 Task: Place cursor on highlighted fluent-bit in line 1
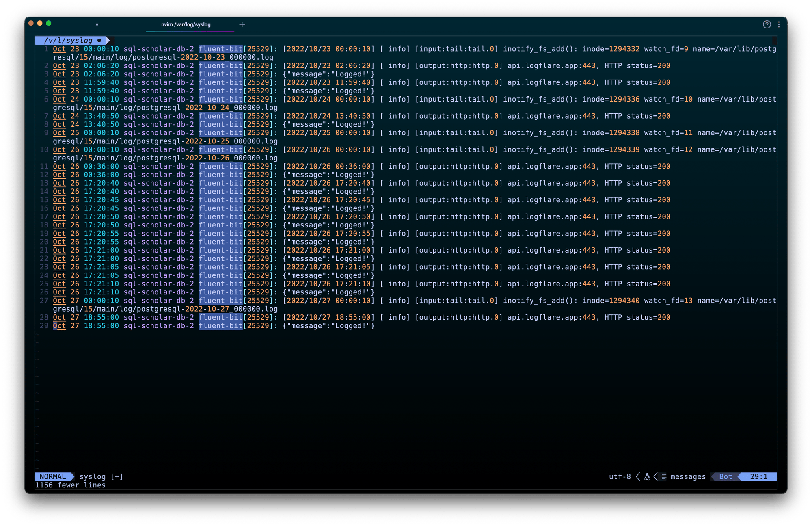tap(220, 49)
